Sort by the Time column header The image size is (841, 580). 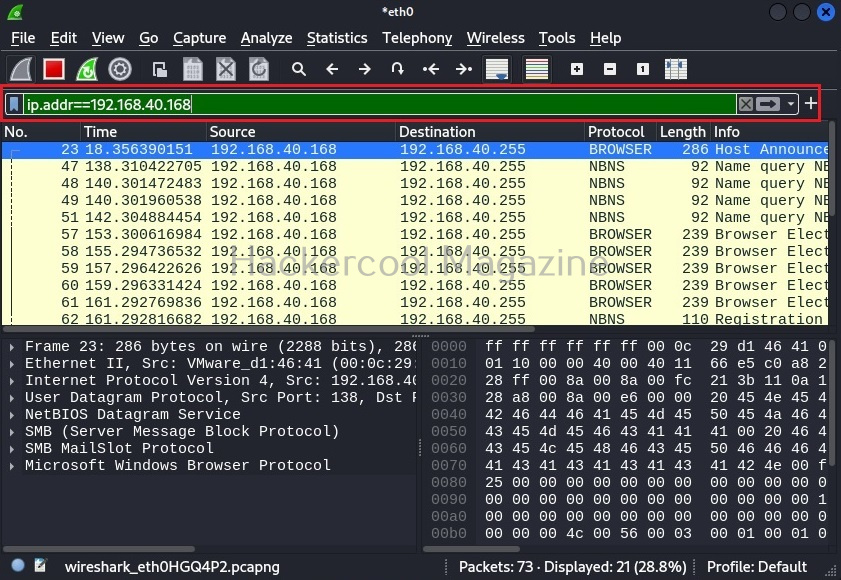point(143,132)
